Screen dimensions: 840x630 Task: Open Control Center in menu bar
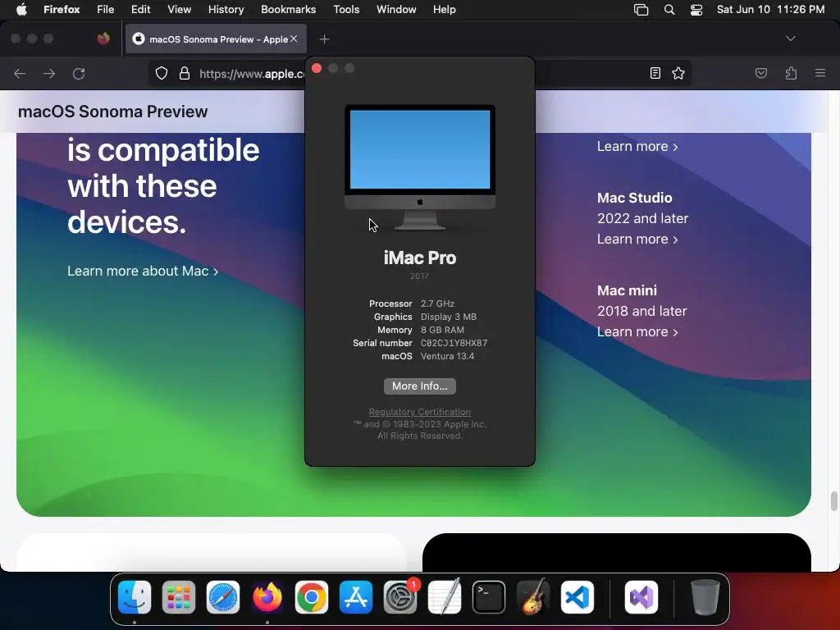pos(696,10)
